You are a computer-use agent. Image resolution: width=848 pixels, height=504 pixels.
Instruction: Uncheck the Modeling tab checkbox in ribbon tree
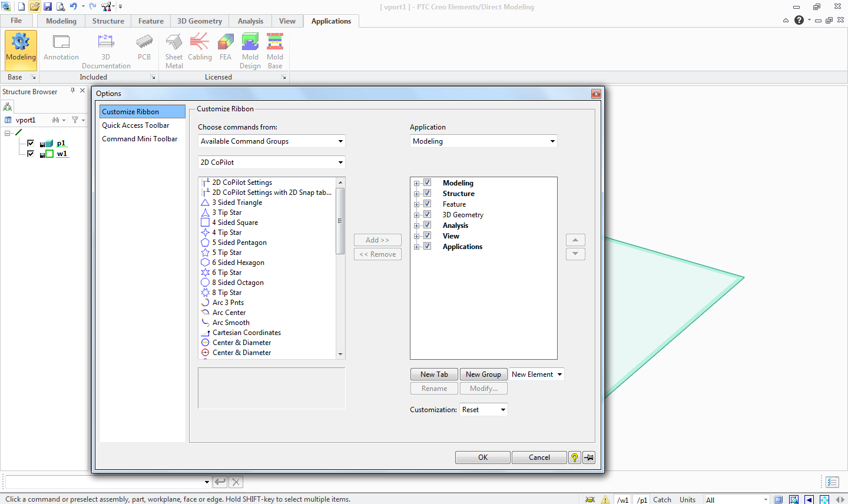click(x=428, y=183)
